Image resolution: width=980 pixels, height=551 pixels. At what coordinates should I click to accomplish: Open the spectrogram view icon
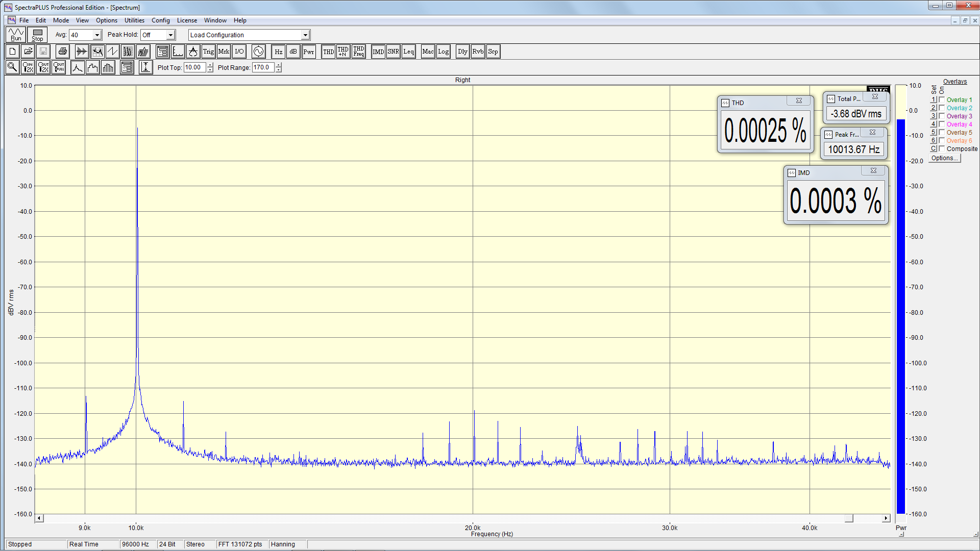(x=128, y=52)
